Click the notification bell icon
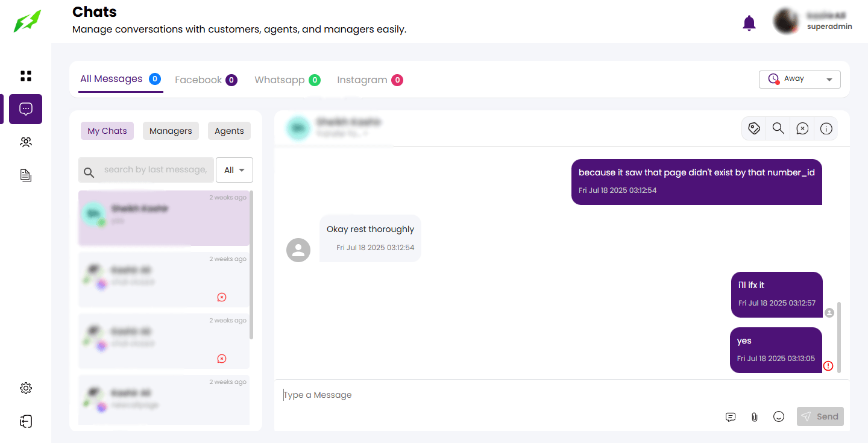Viewport: 868px width, 443px height. point(749,24)
